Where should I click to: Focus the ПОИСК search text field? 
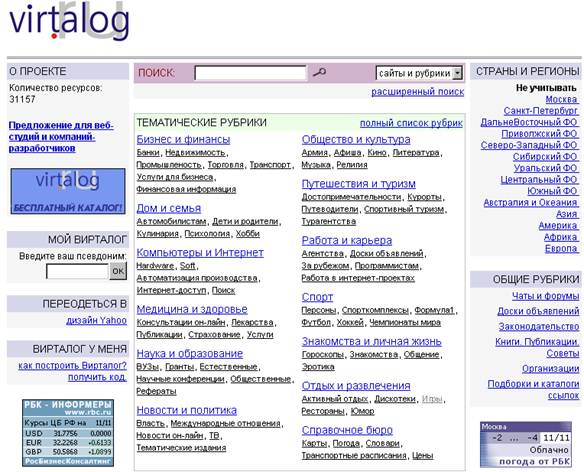pos(250,73)
